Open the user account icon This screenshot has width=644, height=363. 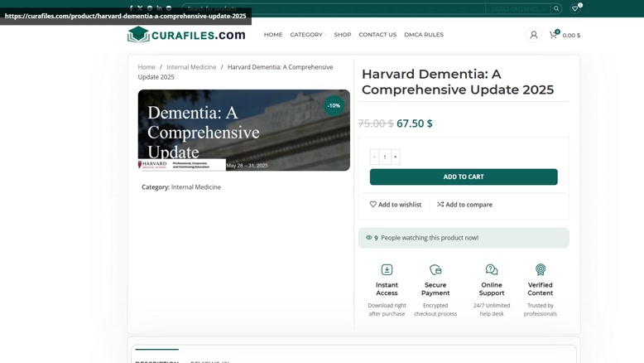click(534, 35)
